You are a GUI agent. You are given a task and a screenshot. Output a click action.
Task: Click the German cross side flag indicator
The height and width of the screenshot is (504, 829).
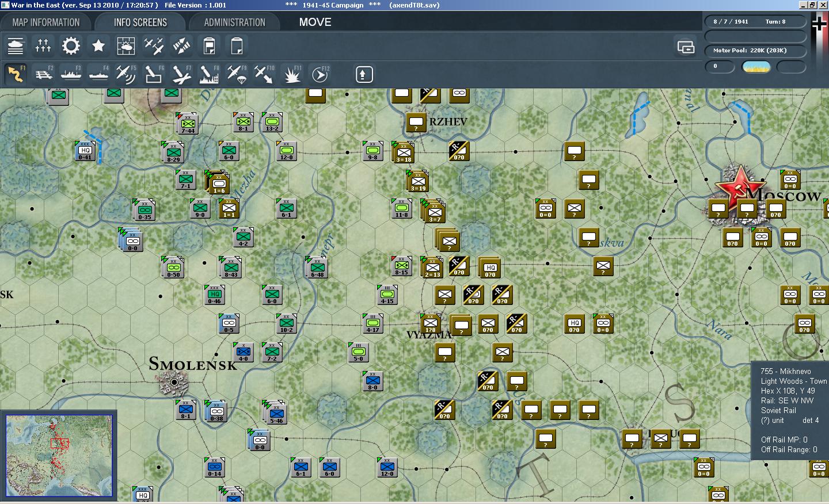(819, 23)
